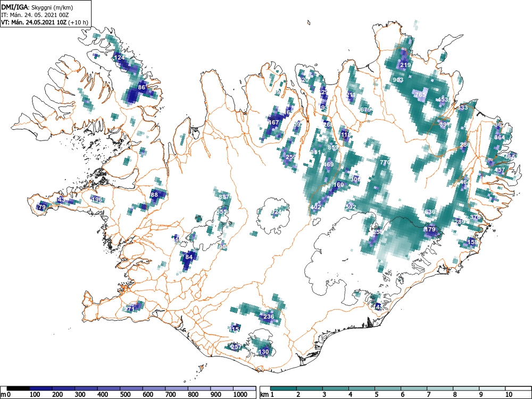The width and height of the screenshot is (532, 399).
Task: Click the 84 visibility value
Action: click(189, 257)
